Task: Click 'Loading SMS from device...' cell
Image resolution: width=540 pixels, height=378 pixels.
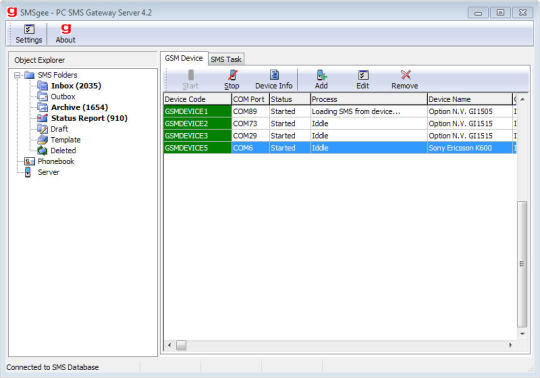Action: click(368, 111)
